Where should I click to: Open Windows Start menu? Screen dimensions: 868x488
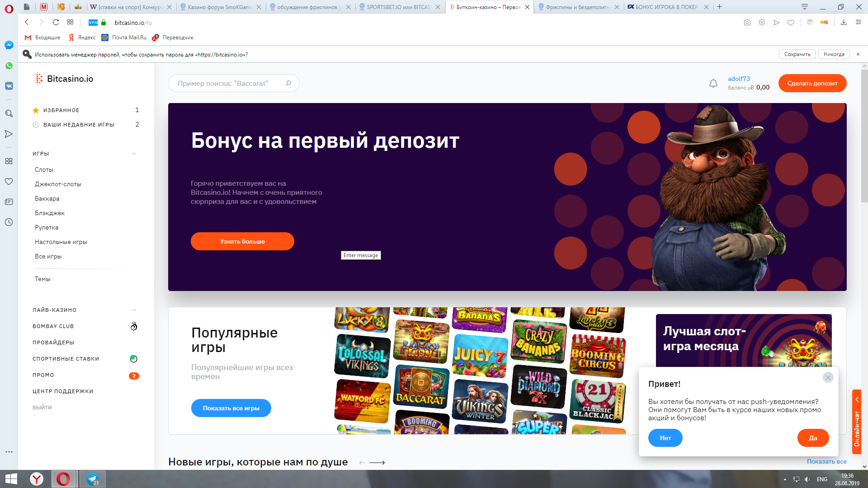pyautogui.click(x=11, y=479)
